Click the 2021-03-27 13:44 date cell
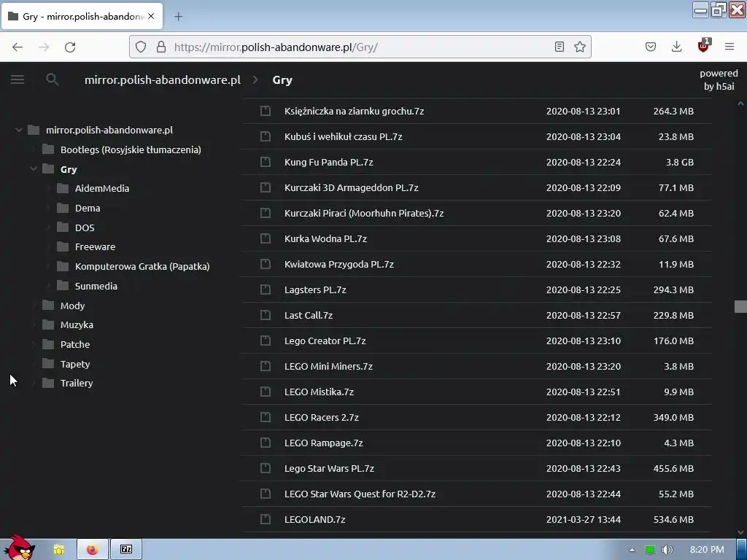Viewport: 747px width, 560px height. click(x=583, y=519)
